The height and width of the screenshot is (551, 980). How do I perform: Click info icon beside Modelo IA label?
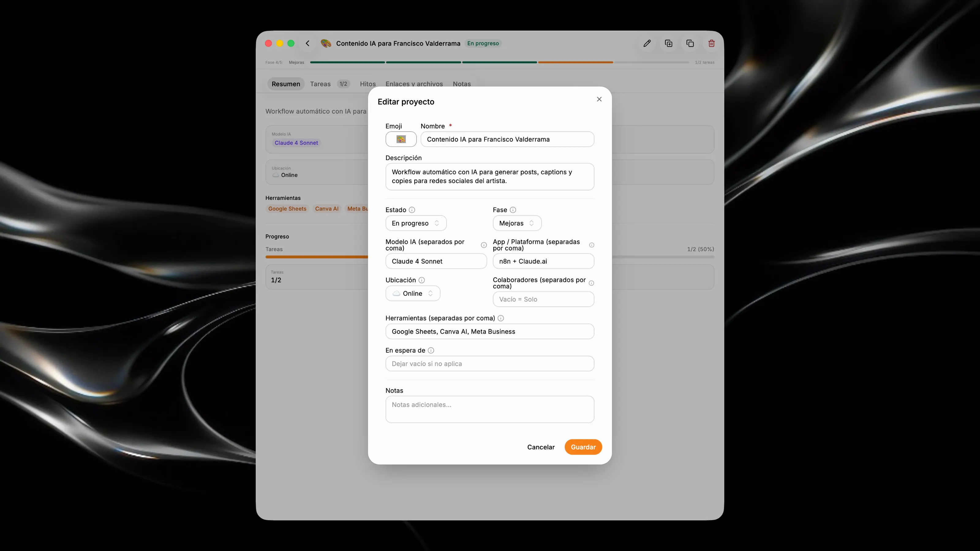pos(484,245)
